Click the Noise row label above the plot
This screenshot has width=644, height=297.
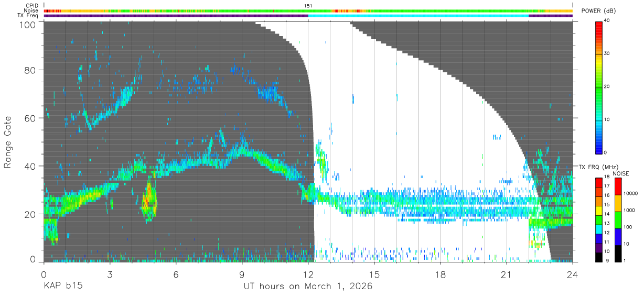31,10
